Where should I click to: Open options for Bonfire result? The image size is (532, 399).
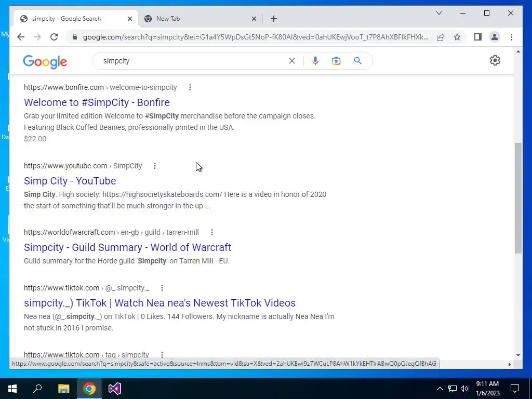190,87
